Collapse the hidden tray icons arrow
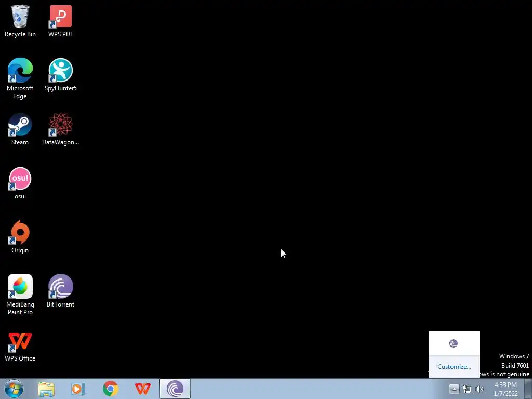The image size is (532, 399). [x=454, y=389]
